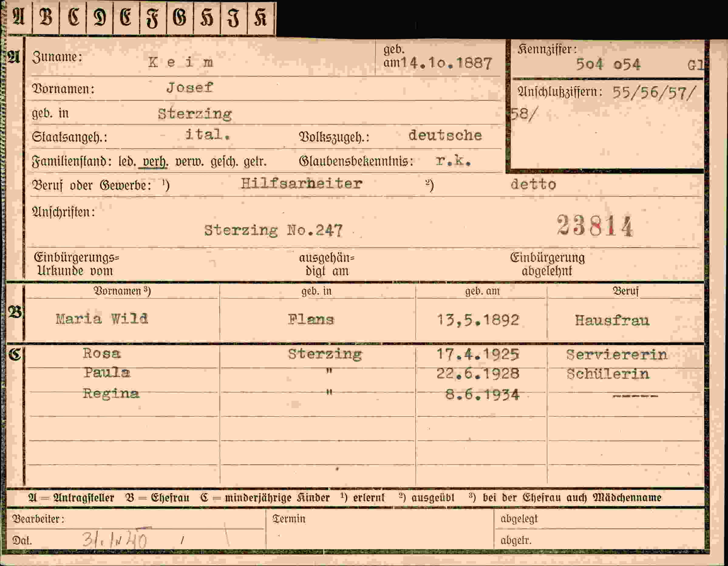
Task: Click the birth date "14.1o.1887"
Action: click(x=446, y=63)
